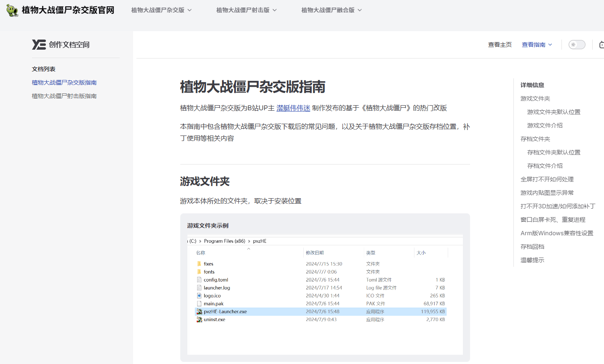Toggle the dark mode switch

point(577,45)
